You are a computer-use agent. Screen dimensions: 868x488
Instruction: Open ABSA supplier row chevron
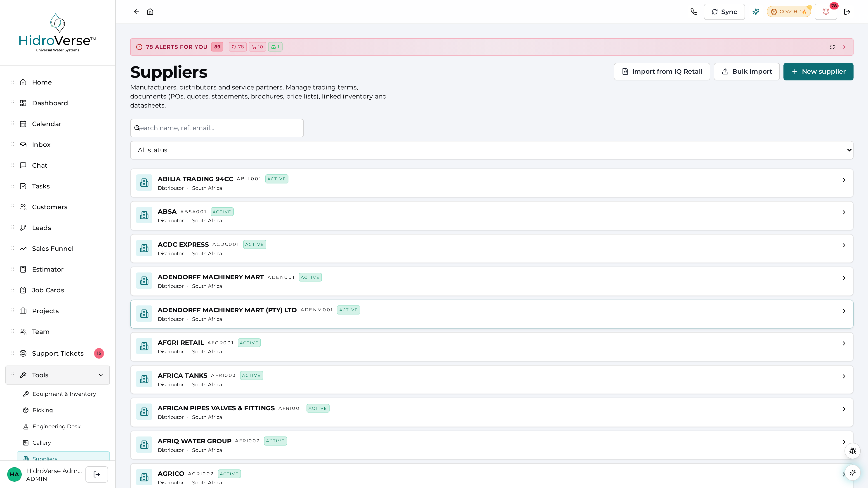(x=844, y=213)
